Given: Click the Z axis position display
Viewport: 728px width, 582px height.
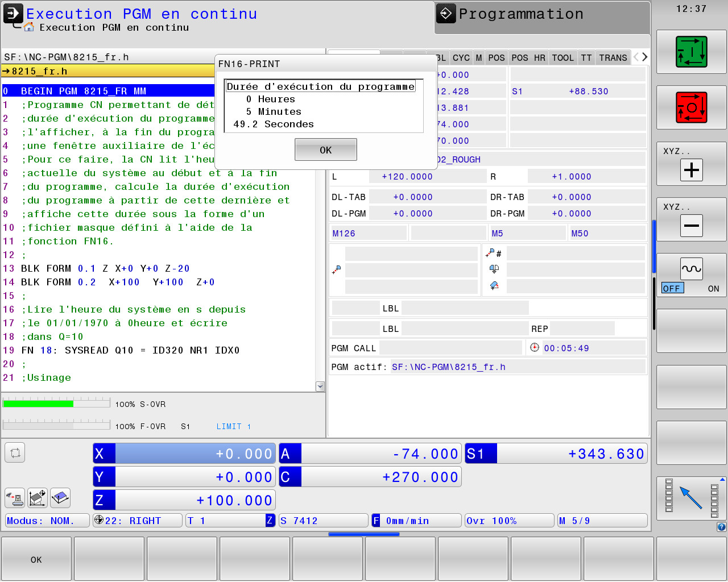Looking at the screenshot, I should tap(184, 500).
